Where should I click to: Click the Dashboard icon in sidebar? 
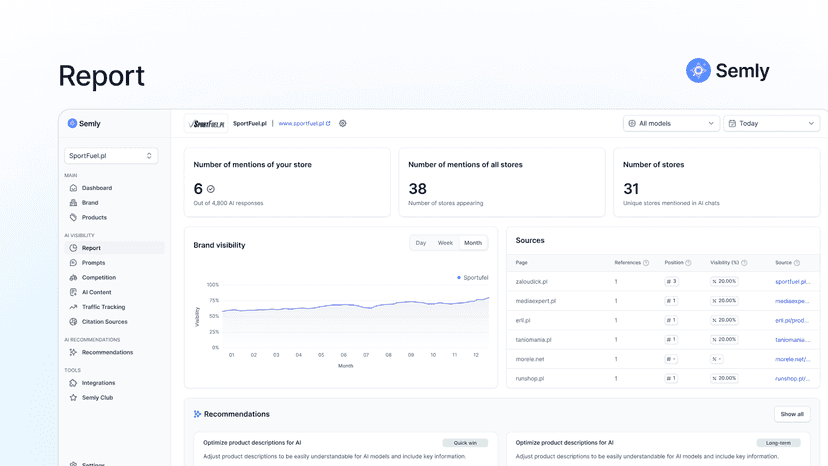[x=73, y=188]
